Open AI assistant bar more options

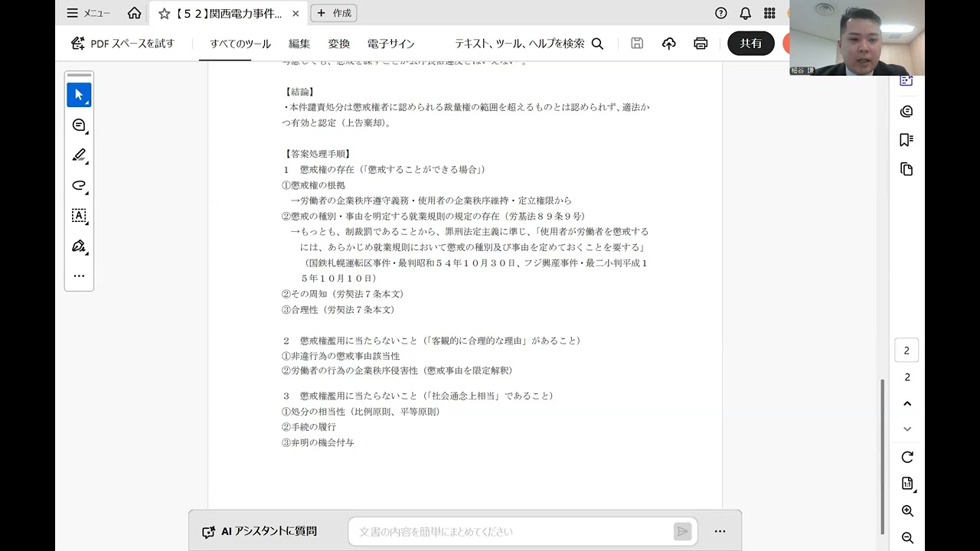[720, 531]
